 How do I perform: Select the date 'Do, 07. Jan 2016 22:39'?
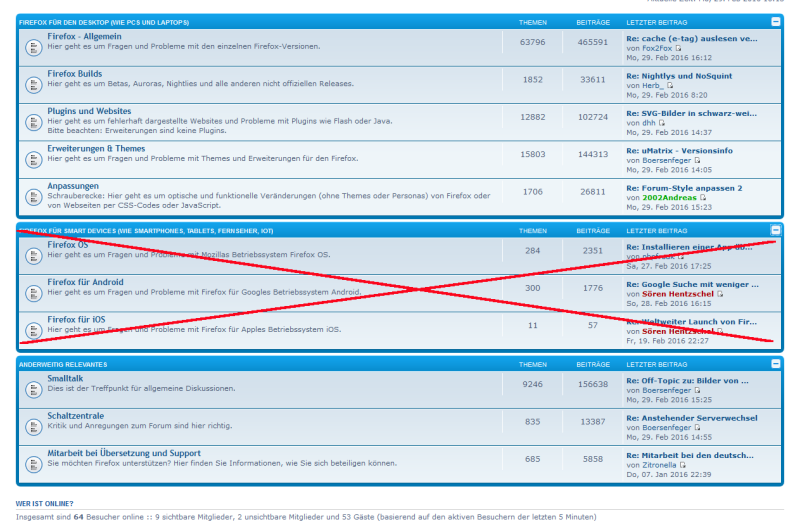tap(668, 475)
